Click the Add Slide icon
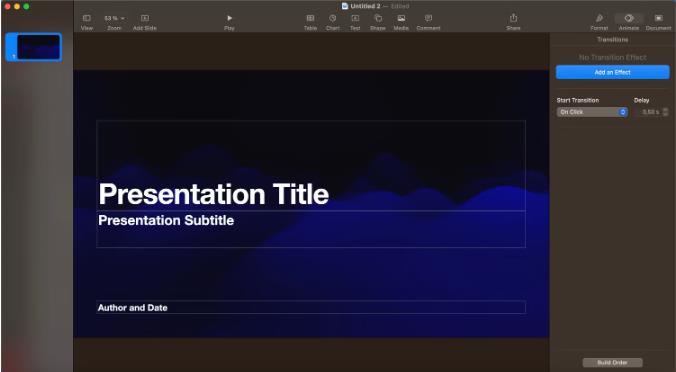 click(145, 18)
